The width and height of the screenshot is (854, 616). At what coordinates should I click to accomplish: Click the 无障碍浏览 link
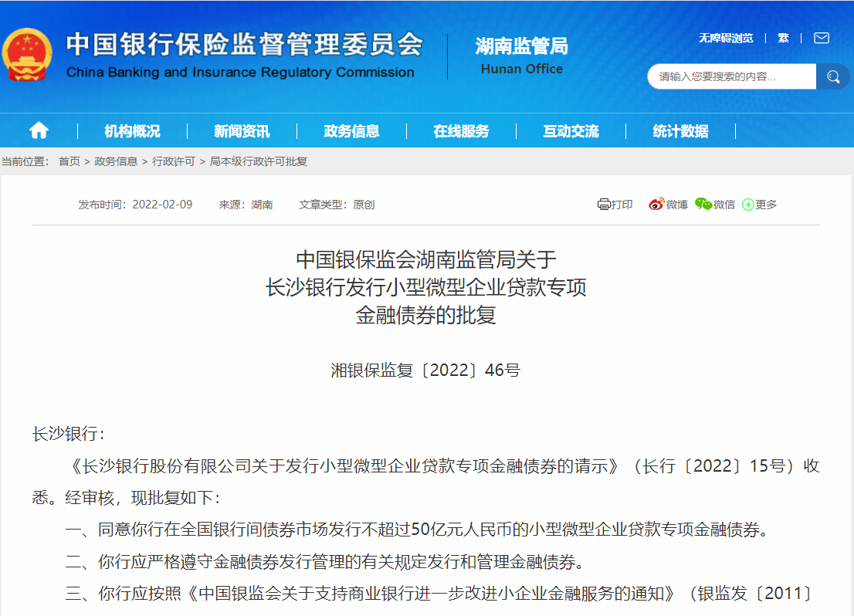(x=726, y=38)
